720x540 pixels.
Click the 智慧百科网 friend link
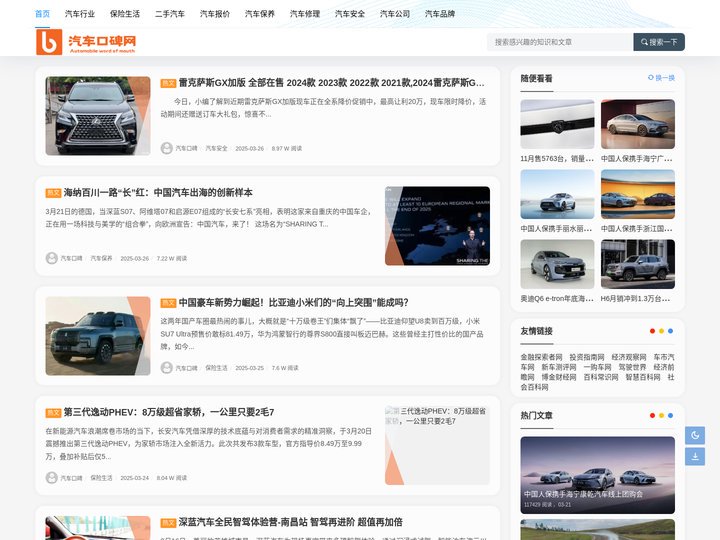[x=643, y=377]
